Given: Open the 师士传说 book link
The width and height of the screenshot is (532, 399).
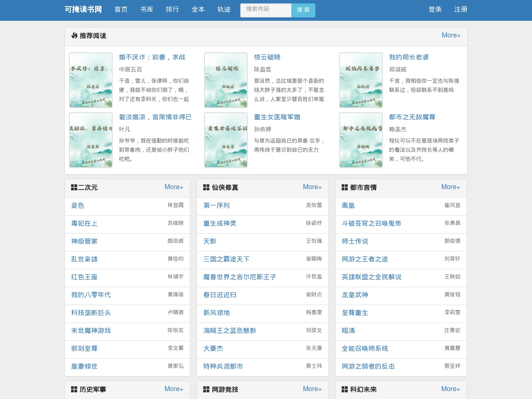Looking at the screenshot, I should pos(355,241).
